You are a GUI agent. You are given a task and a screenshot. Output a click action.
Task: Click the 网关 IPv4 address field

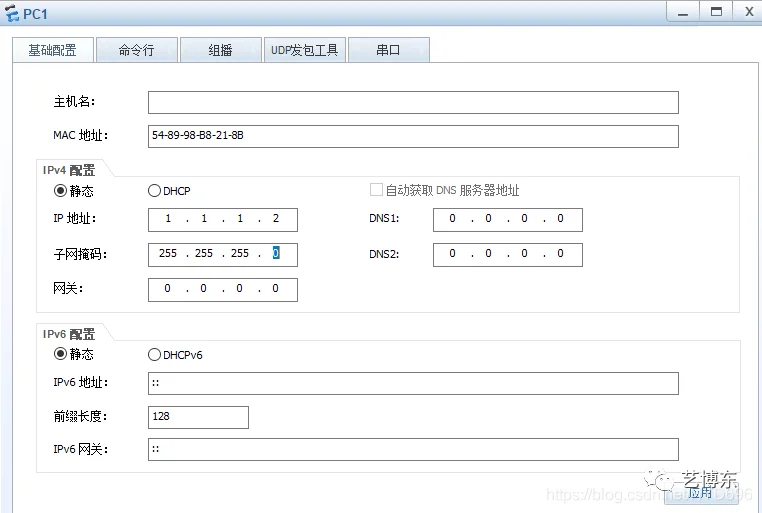click(x=223, y=290)
